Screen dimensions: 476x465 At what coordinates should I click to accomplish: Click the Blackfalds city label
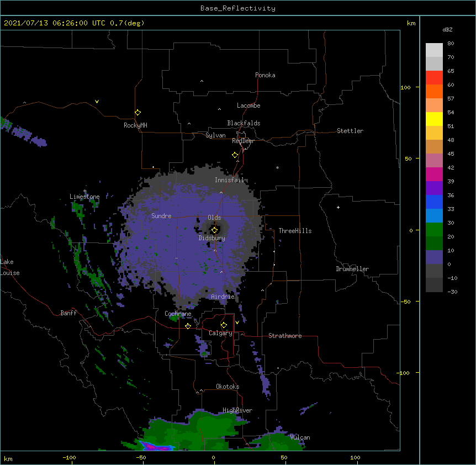tap(244, 123)
